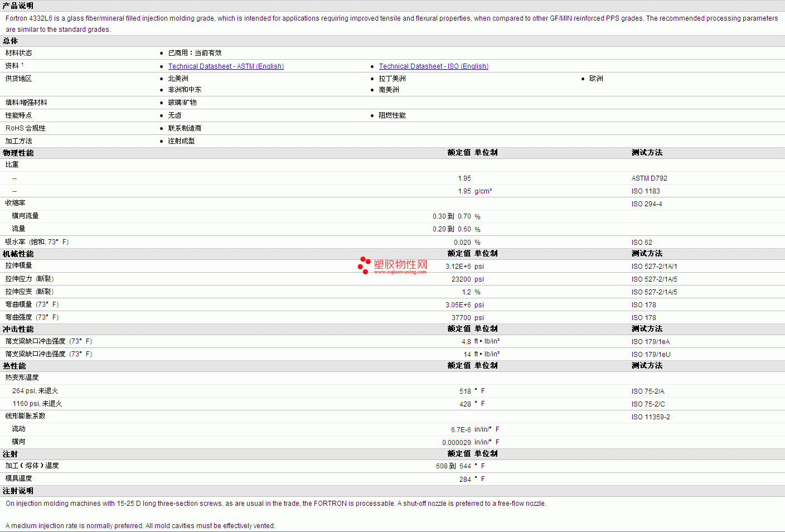
Task: Open the Technical Datasheet - ASTM (English) link
Action: tap(226, 66)
